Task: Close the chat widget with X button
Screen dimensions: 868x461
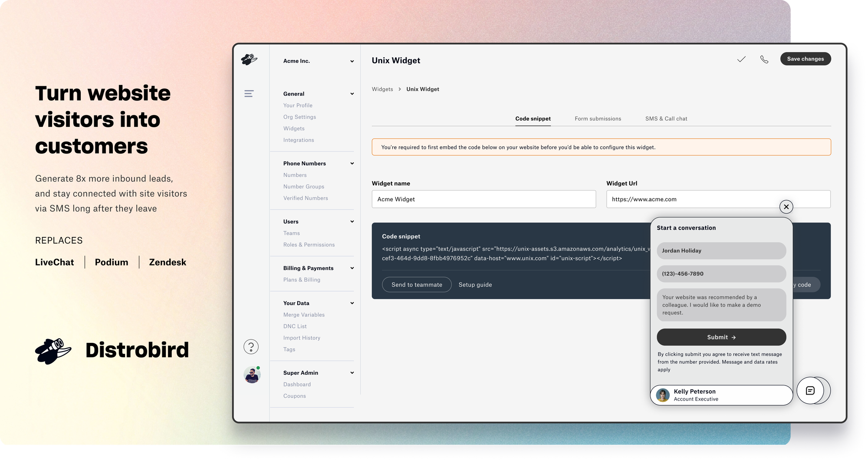Action: point(786,207)
